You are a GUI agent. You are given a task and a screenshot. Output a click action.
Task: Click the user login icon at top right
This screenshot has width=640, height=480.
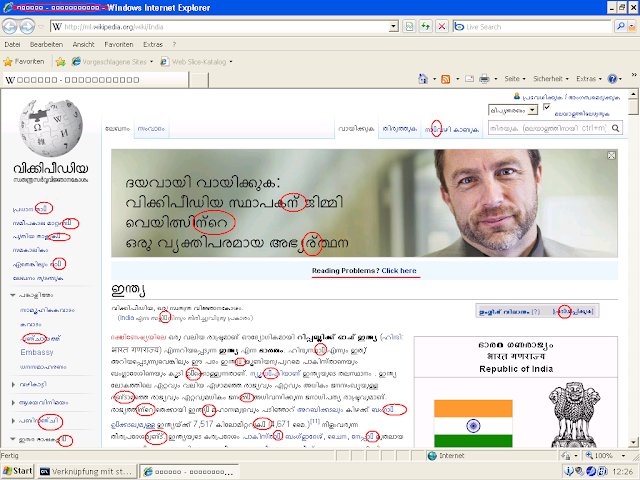click(517, 96)
